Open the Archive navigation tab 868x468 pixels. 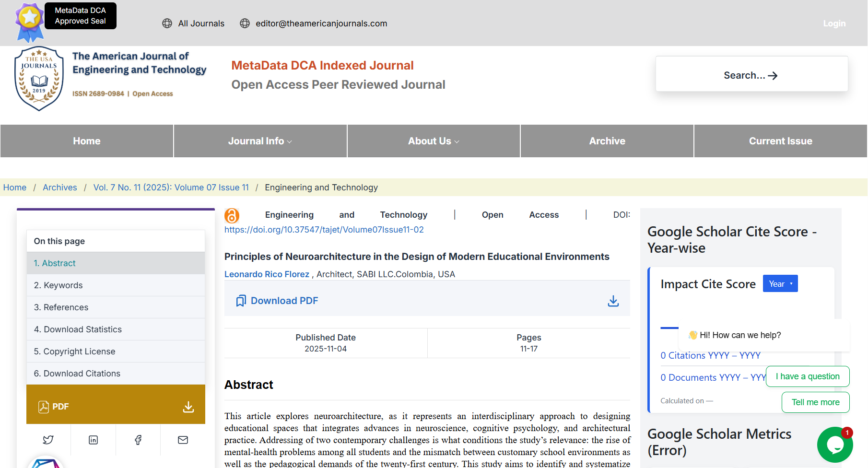pos(607,141)
